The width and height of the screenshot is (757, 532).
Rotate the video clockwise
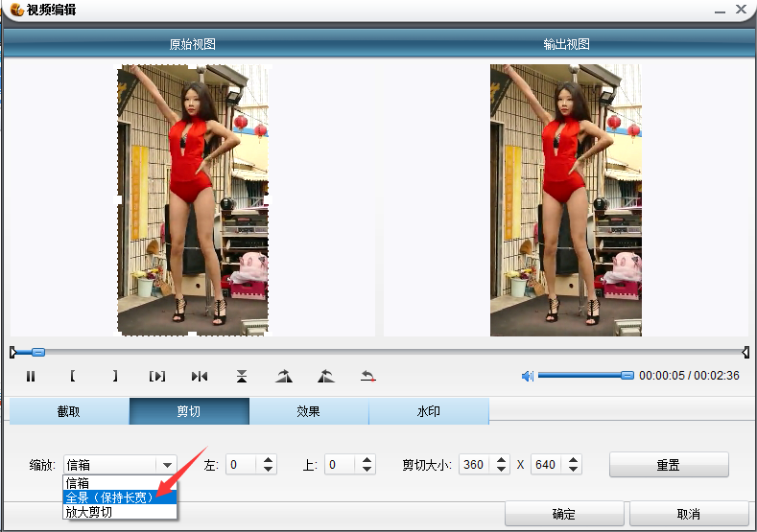(x=284, y=376)
